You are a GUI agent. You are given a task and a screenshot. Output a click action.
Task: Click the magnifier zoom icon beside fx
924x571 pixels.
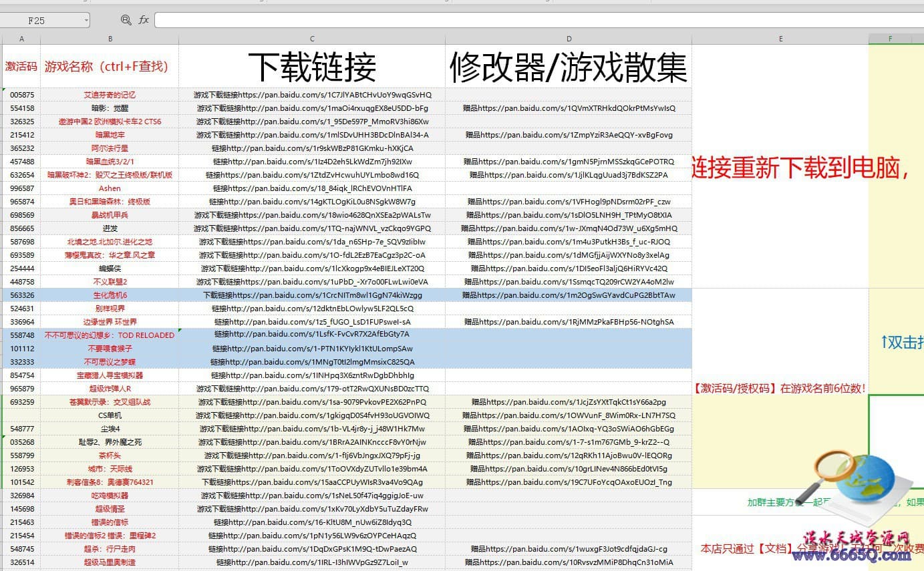(126, 21)
